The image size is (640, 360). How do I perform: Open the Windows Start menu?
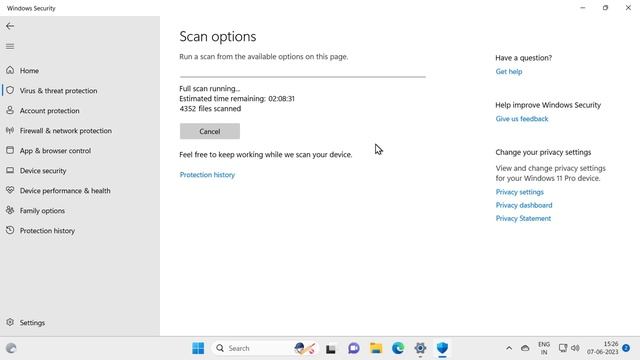click(x=198, y=348)
